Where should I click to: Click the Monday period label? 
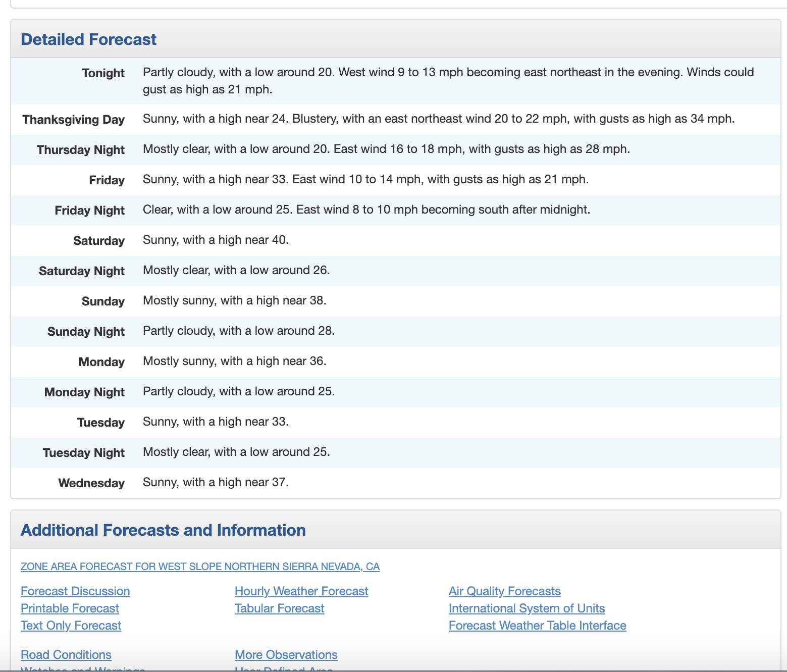coord(101,362)
